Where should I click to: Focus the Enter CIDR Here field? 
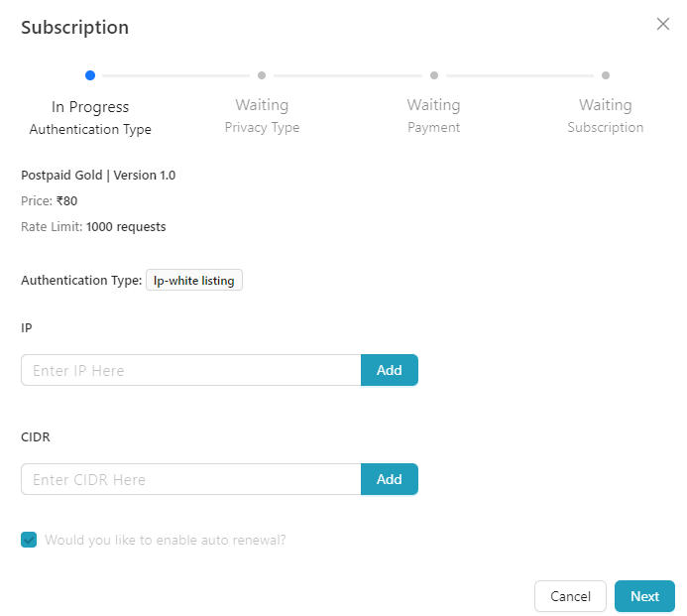(190, 479)
